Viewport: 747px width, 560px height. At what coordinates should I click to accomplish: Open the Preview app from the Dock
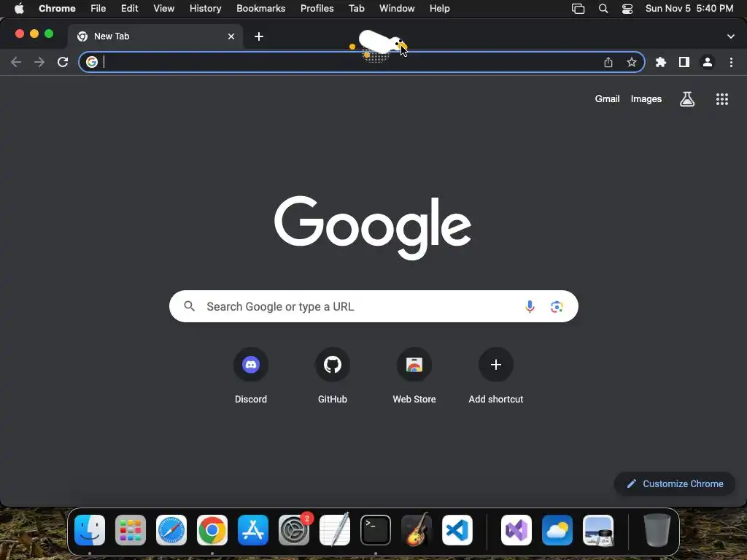[598, 529]
